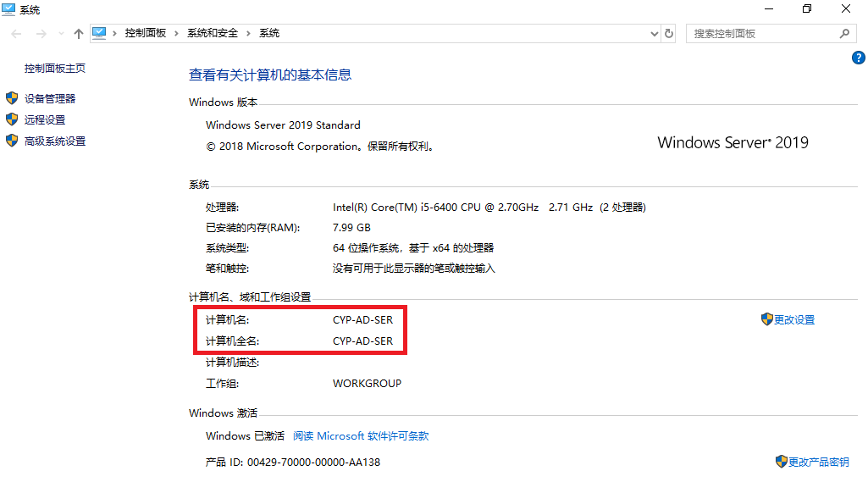Expand chevron after 系统和安全 breadcrumb
Image resolution: width=868 pixels, height=482 pixels.
[249, 33]
